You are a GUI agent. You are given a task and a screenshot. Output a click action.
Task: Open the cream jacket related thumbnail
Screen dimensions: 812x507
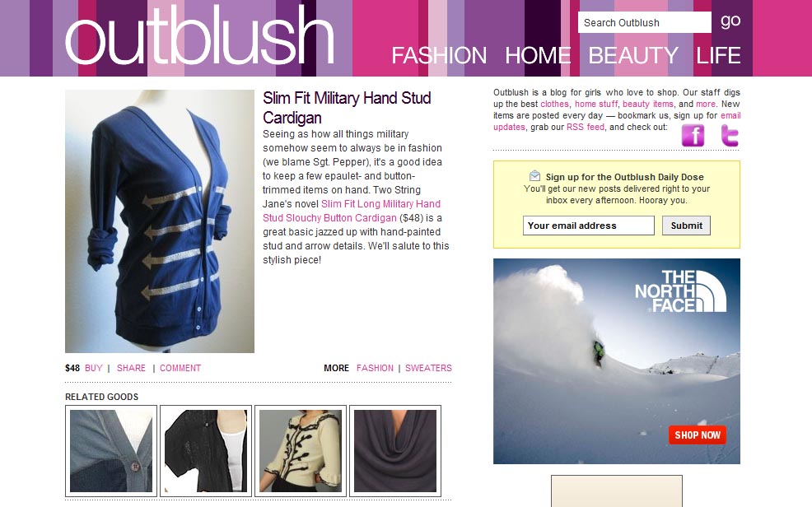click(x=301, y=451)
